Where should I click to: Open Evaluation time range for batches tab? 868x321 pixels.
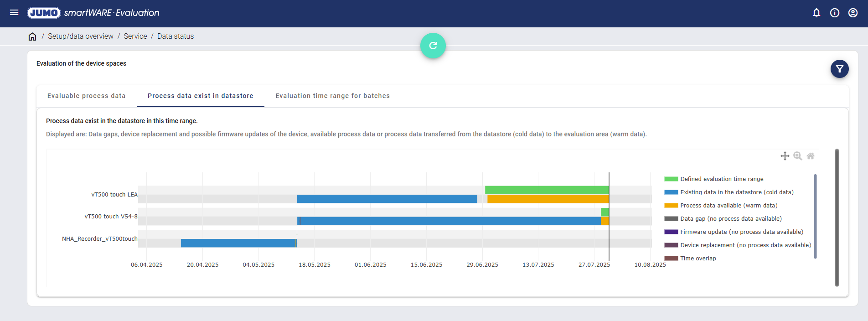[332, 96]
